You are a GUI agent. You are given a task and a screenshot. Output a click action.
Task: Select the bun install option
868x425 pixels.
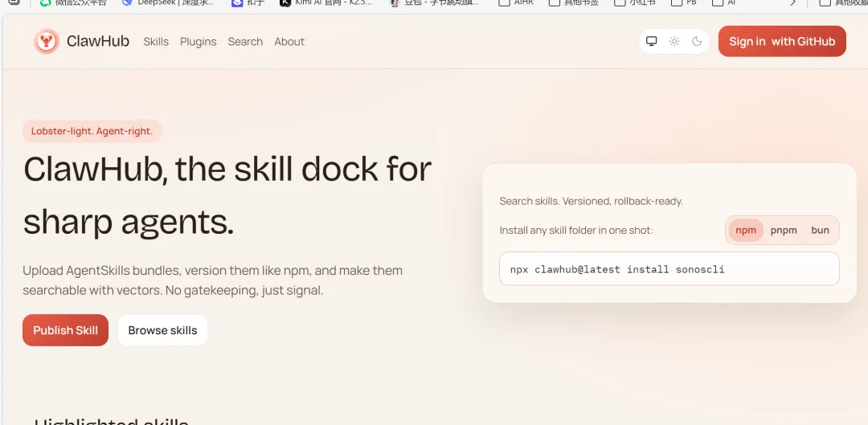pos(821,231)
